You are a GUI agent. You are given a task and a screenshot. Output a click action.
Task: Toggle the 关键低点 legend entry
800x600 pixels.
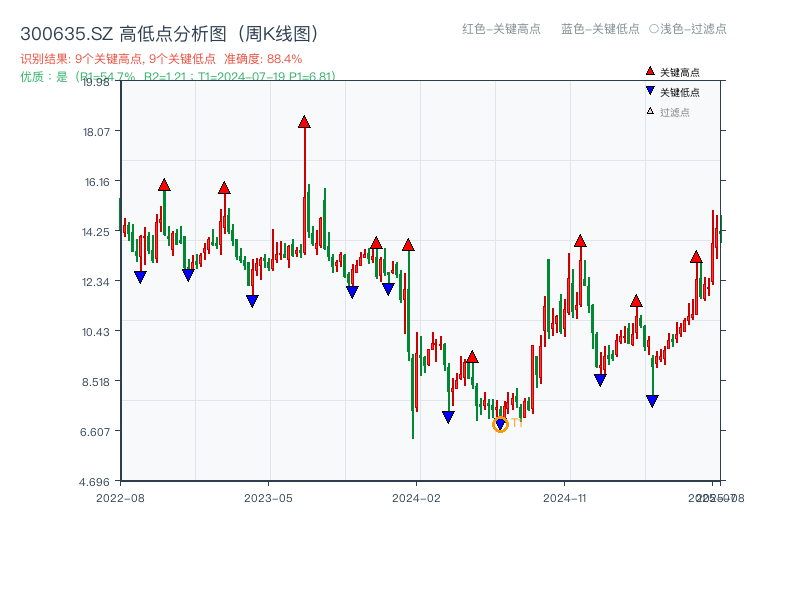[x=673, y=92]
